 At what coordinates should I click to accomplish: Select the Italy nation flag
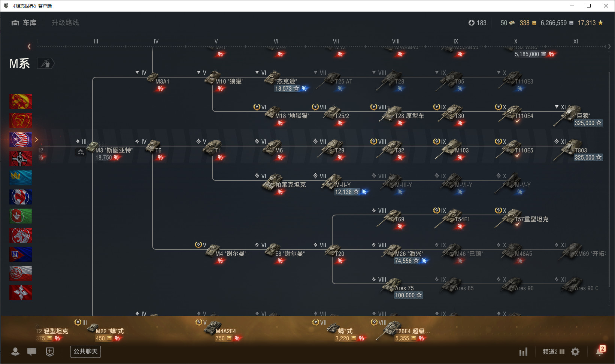point(21,216)
